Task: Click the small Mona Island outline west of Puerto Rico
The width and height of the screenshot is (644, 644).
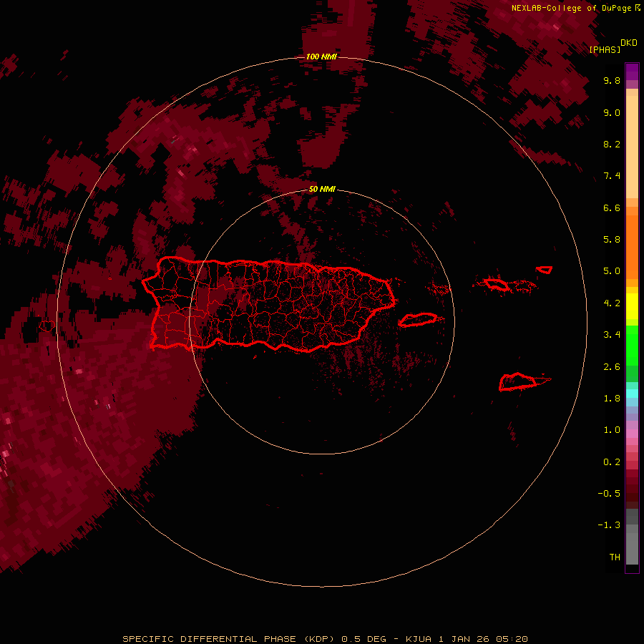Action: coord(47,326)
